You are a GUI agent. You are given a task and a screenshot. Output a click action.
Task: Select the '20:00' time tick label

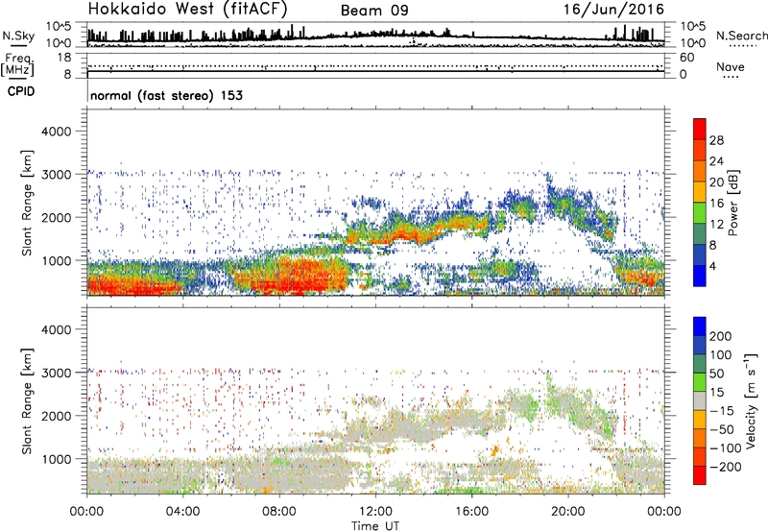[x=567, y=512]
